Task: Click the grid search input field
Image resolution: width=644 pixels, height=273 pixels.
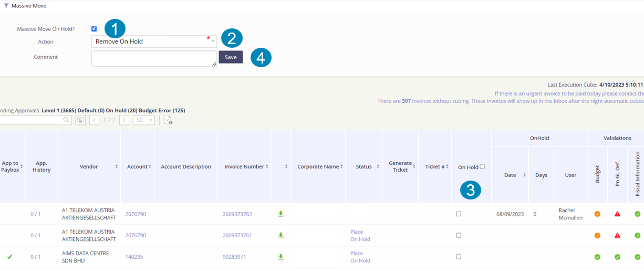Action: point(31,120)
